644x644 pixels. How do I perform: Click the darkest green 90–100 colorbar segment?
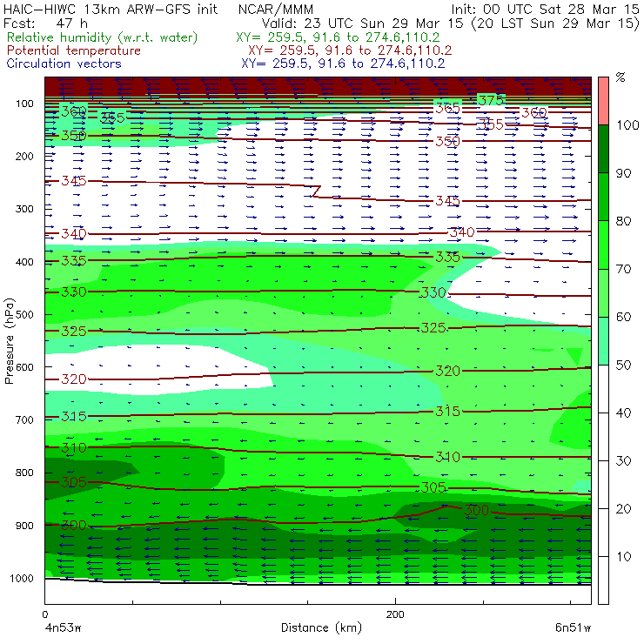tap(603, 149)
